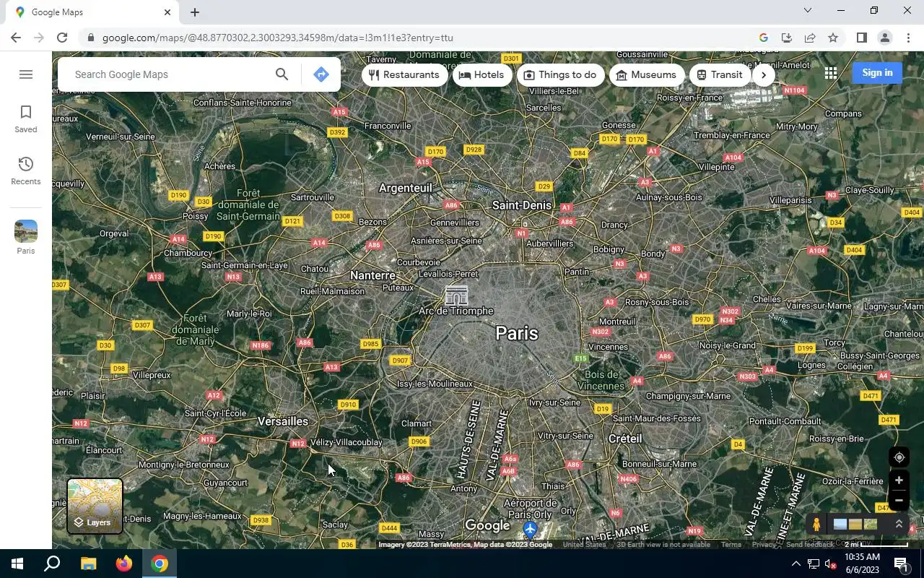
Task: Open the first imagery thumbnail in strip
Action: (x=840, y=525)
